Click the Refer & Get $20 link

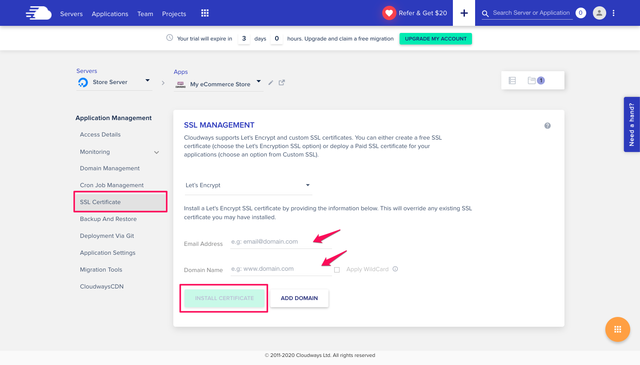click(422, 13)
